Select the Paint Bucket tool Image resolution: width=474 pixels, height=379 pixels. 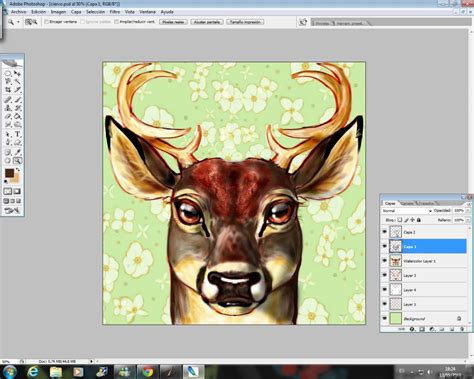pos(17,116)
